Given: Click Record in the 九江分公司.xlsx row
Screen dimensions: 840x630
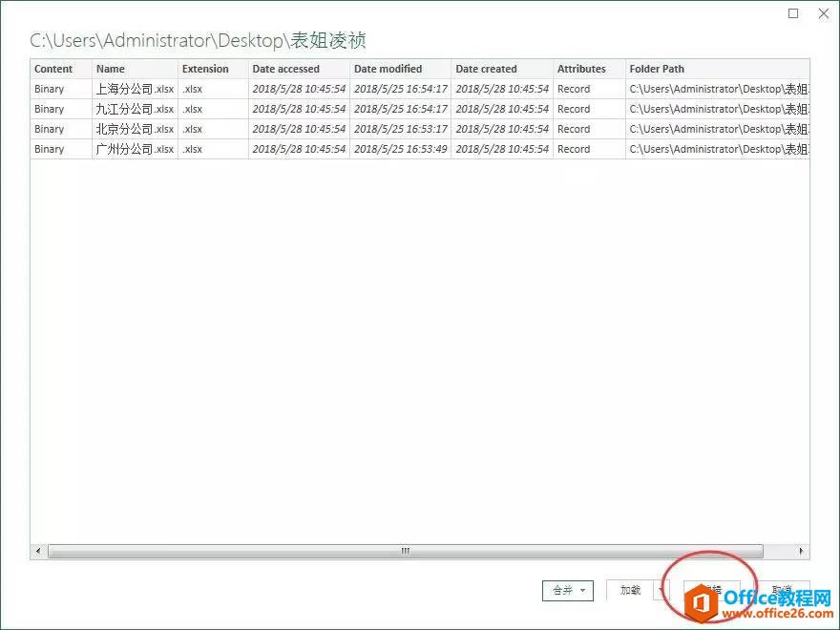Looking at the screenshot, I should coord(589,109).
